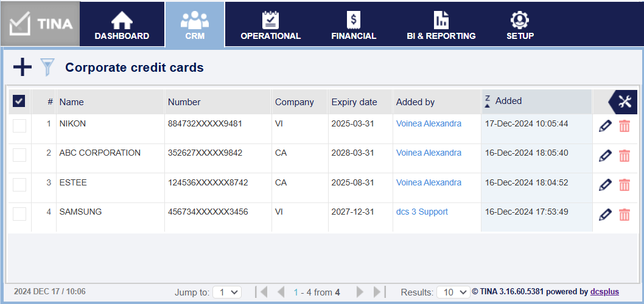Switch to the BI & Reporting tab
Viewport: 644px width, 304px height.
pyautogui.click(x=441, y=25)
